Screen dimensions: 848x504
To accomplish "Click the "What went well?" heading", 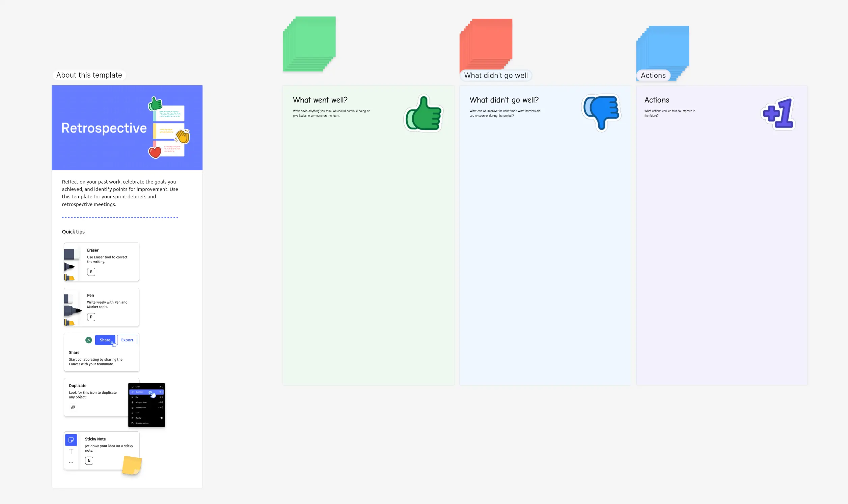I will 320,100.
